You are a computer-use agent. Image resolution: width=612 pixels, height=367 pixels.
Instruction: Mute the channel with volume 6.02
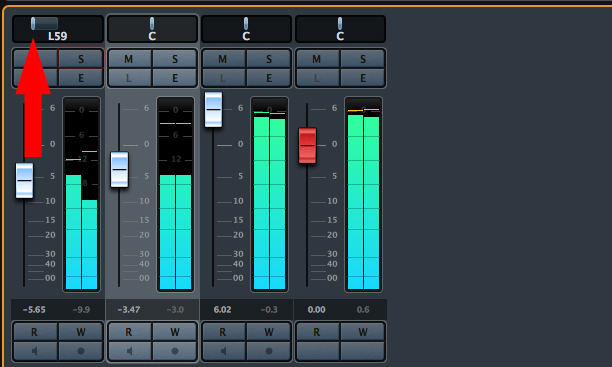222,59
